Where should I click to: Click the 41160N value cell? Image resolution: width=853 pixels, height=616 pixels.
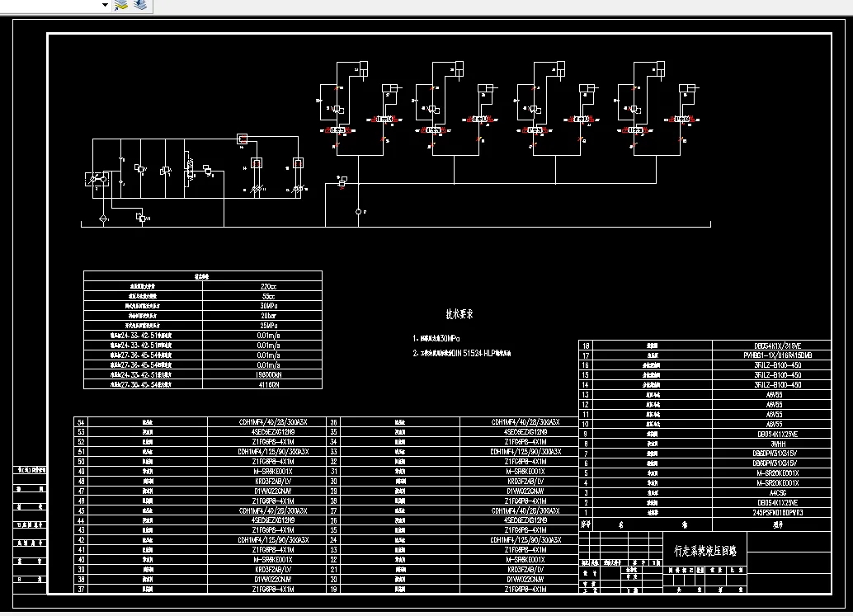coord(268,384)
